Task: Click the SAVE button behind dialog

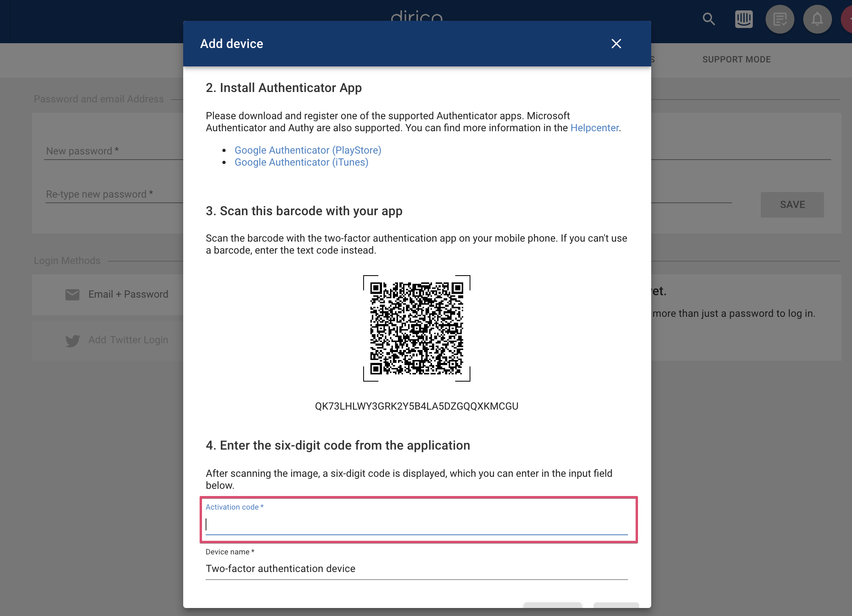Action: [792, 204]
